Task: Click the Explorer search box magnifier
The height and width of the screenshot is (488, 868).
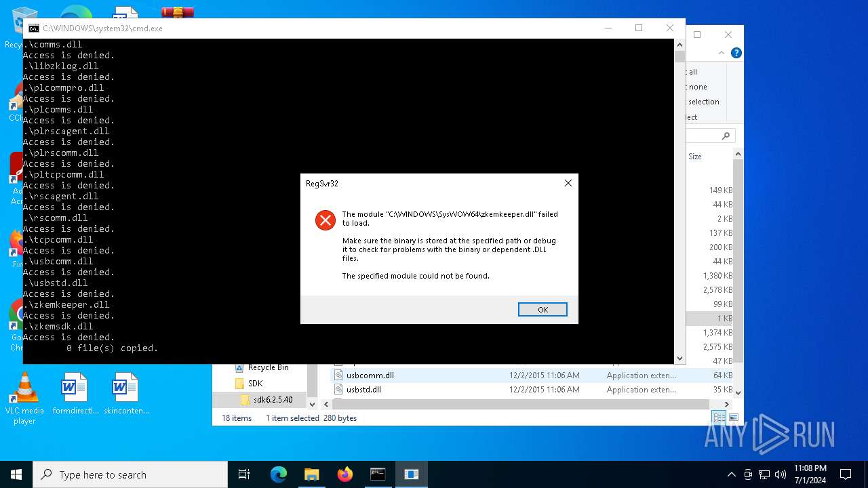Action: click(726, 136)
